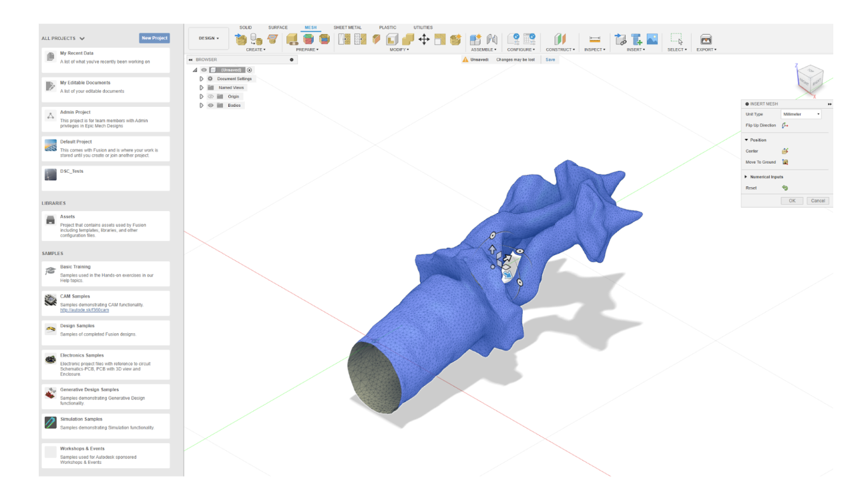Toggle visibility eye of (Unsaved) root component

[x=204, y=69]
